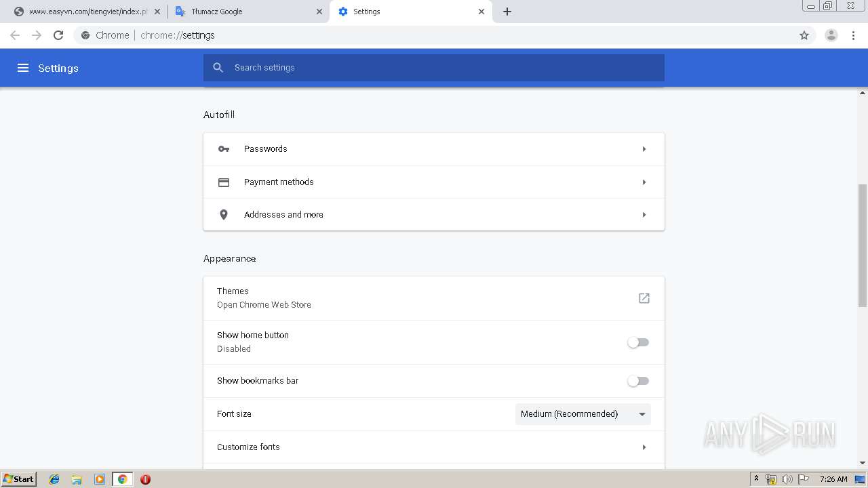
Task: Select the Settings tab
Action: click(410, 12)
